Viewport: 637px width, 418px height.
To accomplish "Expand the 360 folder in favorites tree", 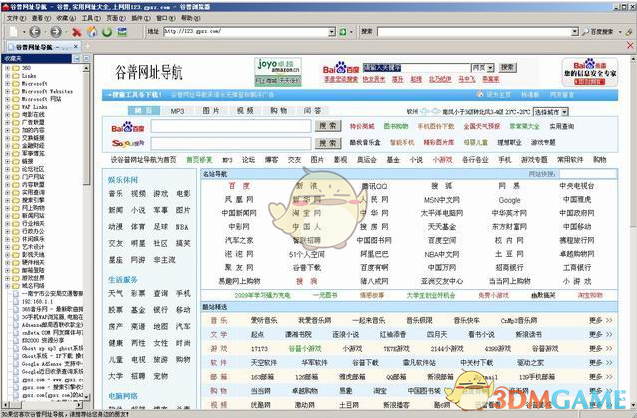I will (x=8, y=67).
